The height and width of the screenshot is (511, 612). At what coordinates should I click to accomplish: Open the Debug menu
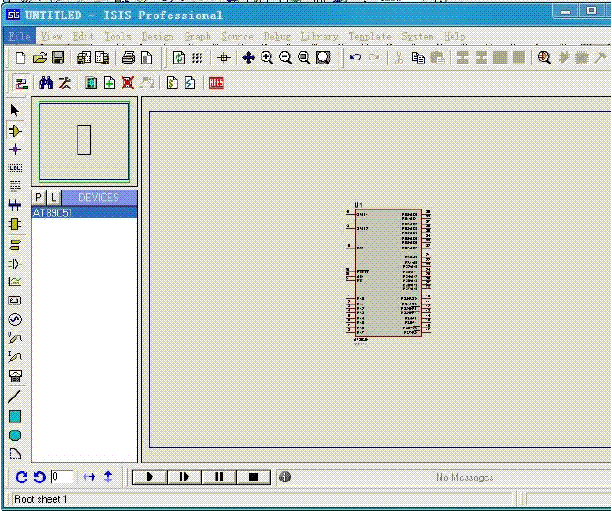point(277,36)
